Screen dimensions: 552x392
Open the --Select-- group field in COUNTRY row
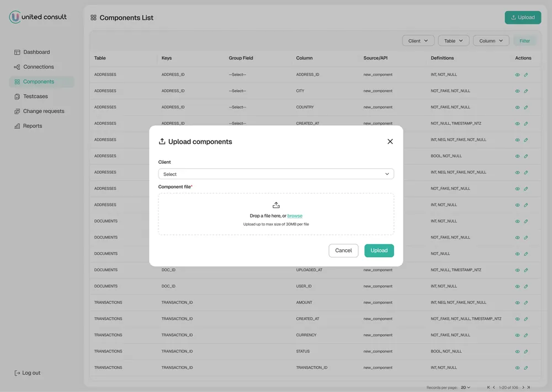(x=237, y=107)
